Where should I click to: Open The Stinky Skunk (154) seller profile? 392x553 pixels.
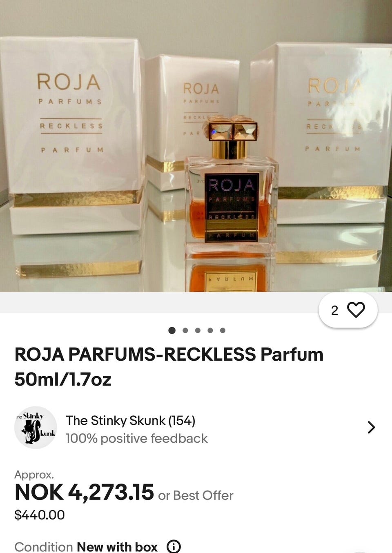point(131,420)
